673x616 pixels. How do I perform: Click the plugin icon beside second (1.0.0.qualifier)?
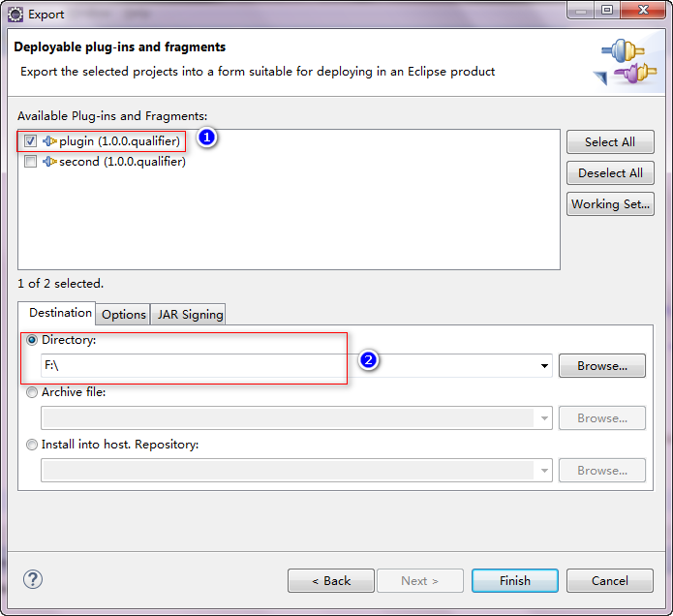coord(49,162)
